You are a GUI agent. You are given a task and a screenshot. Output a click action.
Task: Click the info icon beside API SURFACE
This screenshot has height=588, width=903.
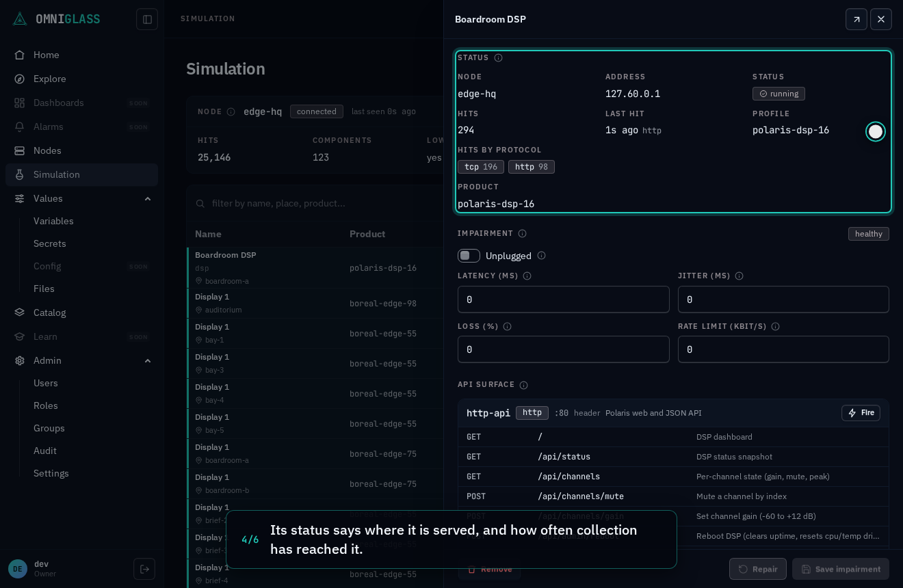(523, 385)
